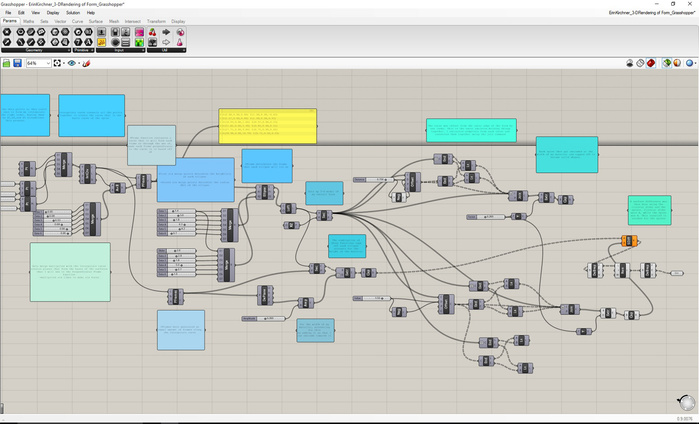Choose the round Control Knob icon
The image size is (699, 424).
tap(115, 42)
